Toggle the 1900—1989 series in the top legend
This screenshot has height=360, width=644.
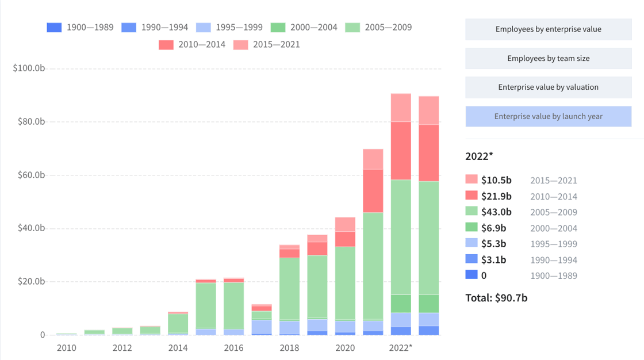coord(80,28)
